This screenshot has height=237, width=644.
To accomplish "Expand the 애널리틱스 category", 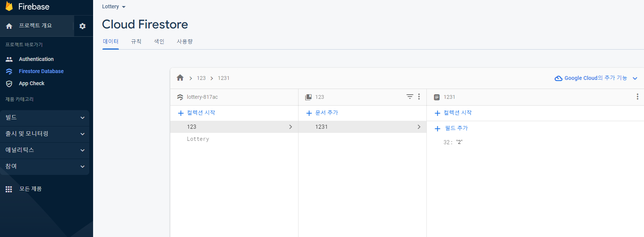I will tap(45, 150).
